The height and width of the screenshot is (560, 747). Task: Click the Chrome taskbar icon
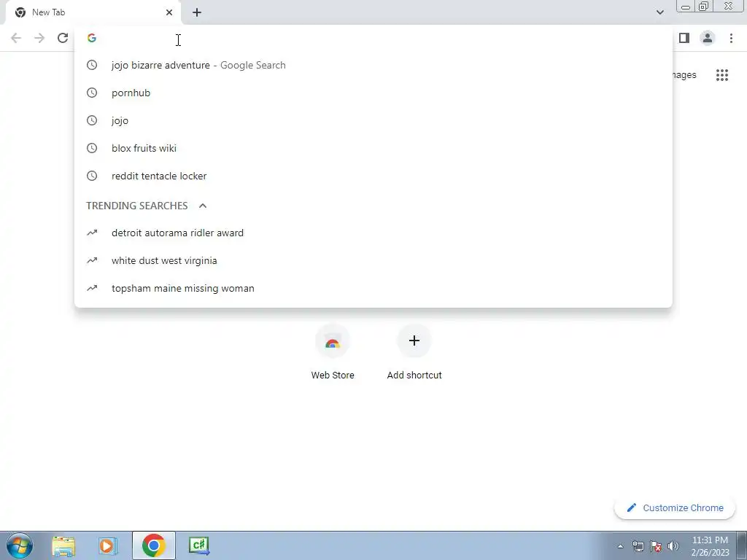click(153, 545)
